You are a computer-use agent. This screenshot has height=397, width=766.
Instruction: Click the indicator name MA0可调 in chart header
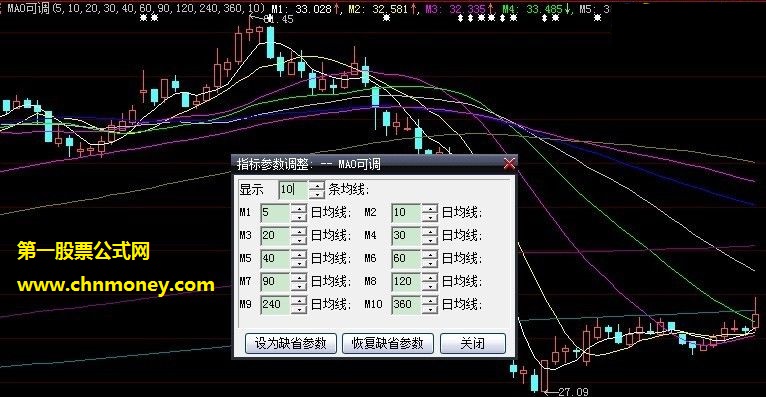point(29,8)
